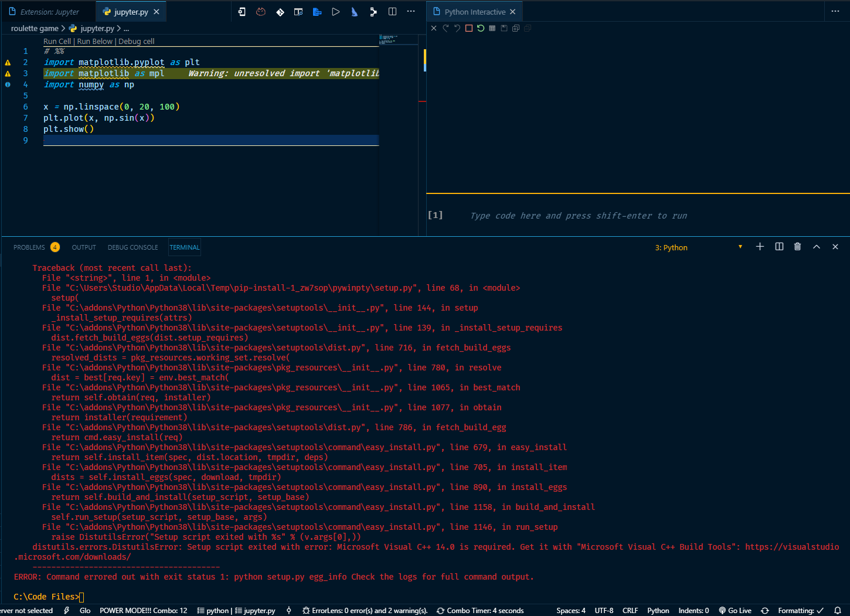Click 'Glo' in the status bar
This screenshot has height=616, width=850.
[85, 610]
